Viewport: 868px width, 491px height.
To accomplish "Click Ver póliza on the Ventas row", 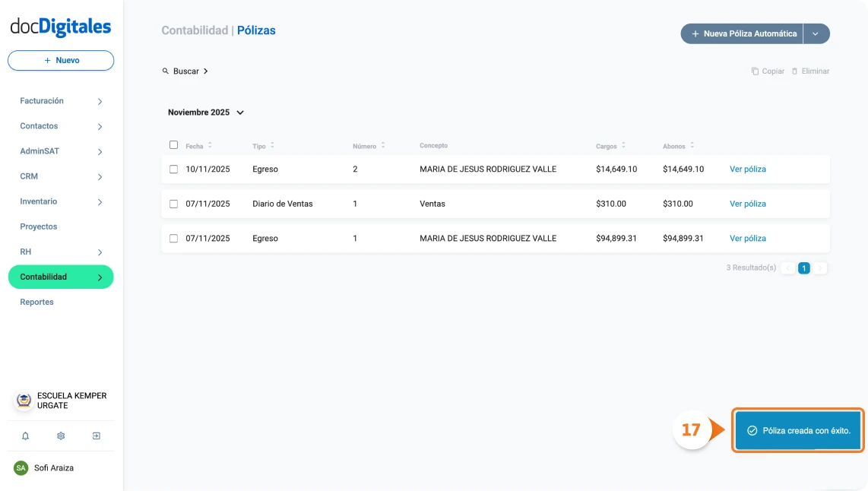I will click(747, 203).
